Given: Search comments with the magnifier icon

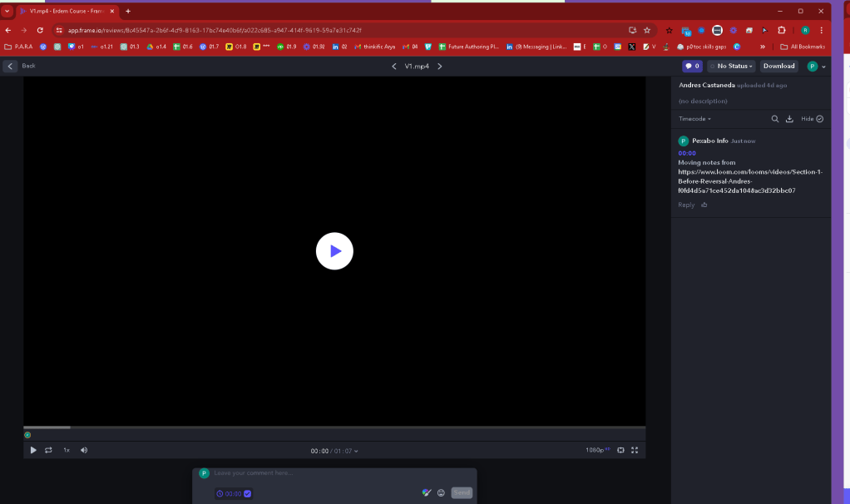Looking at the screenshot, I should 775,119.
